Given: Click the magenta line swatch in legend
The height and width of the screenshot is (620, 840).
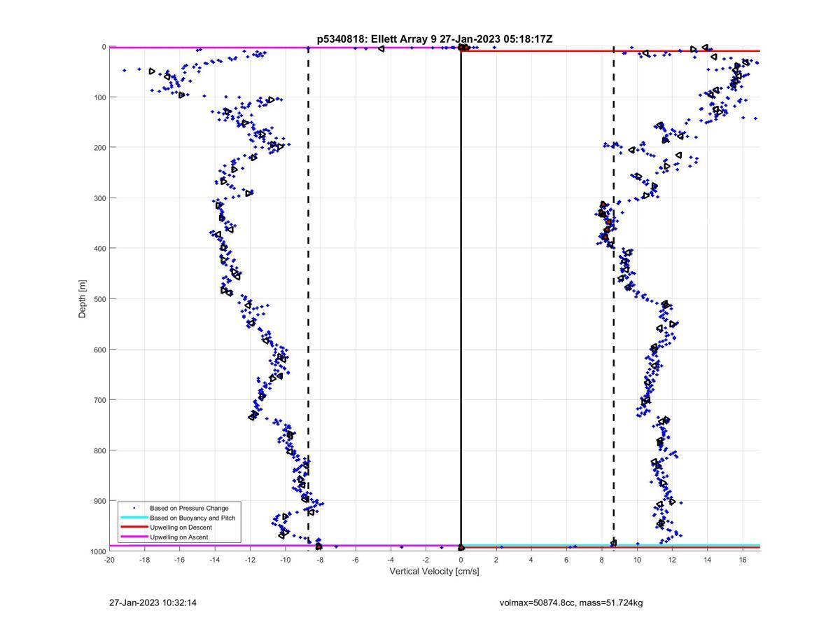Looking at the screenshot, I should point(134,537).
